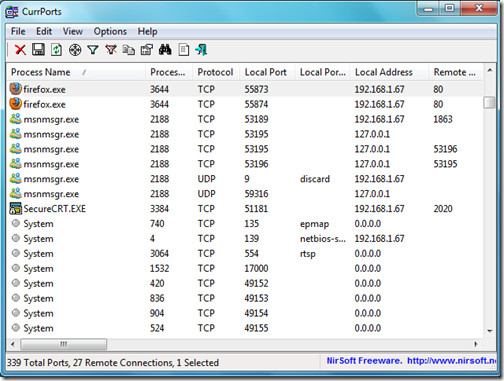The width and height of the screenshot is (504, 381).
Task: Sort by Remote column header
Action: tap(455, 72)
